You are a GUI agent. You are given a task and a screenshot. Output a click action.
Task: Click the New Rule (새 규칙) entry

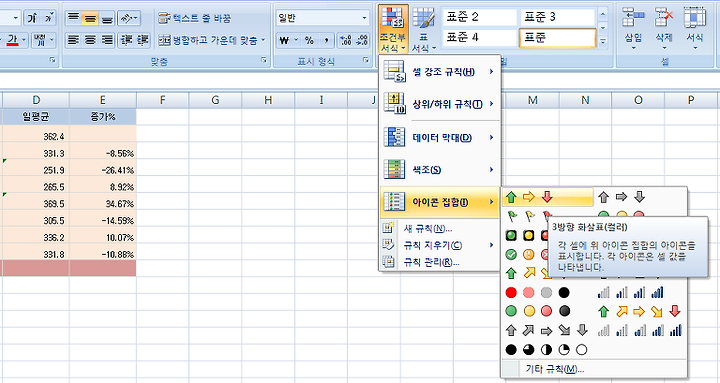coord(439,228)
